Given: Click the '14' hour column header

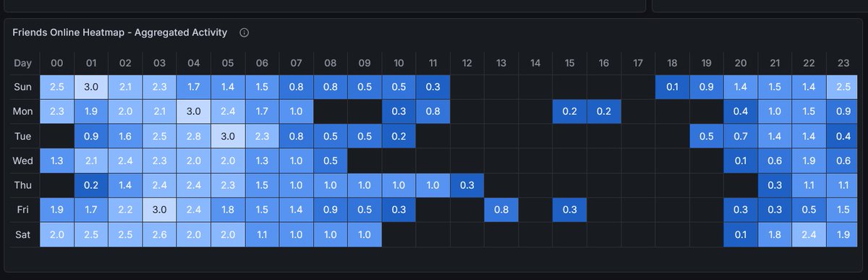Looking at the screenshot, I should point(535,63).
